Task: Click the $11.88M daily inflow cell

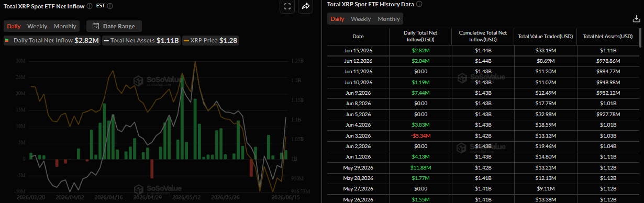Action: click(420, 167)
